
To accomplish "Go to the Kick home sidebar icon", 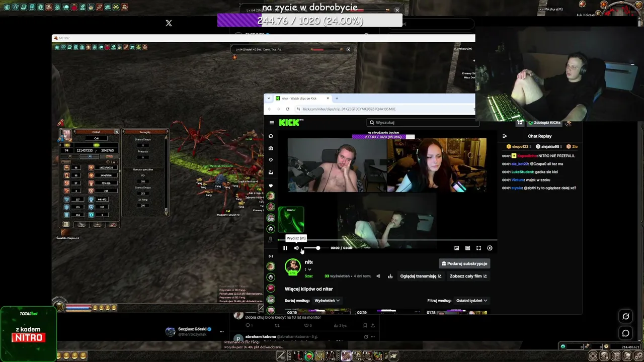I will click(x=271, y=136).
